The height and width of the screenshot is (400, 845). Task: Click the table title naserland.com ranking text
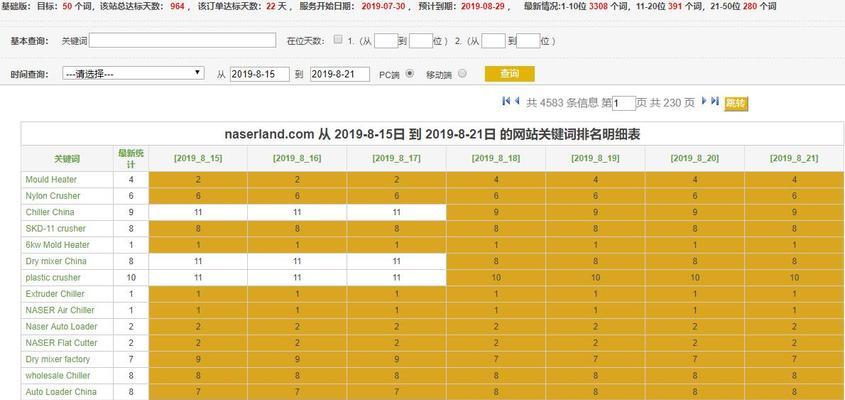point(432,134)
